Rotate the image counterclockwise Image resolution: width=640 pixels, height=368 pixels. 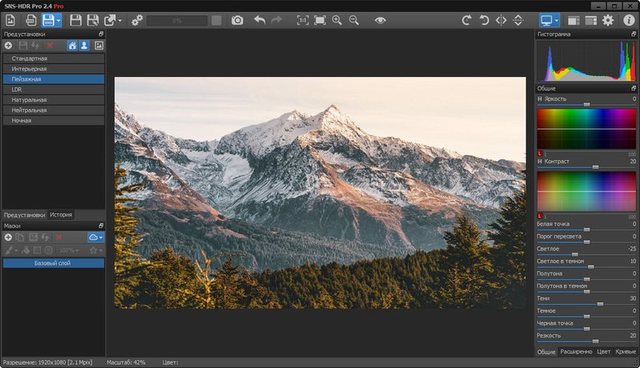(x=484, y=20)
